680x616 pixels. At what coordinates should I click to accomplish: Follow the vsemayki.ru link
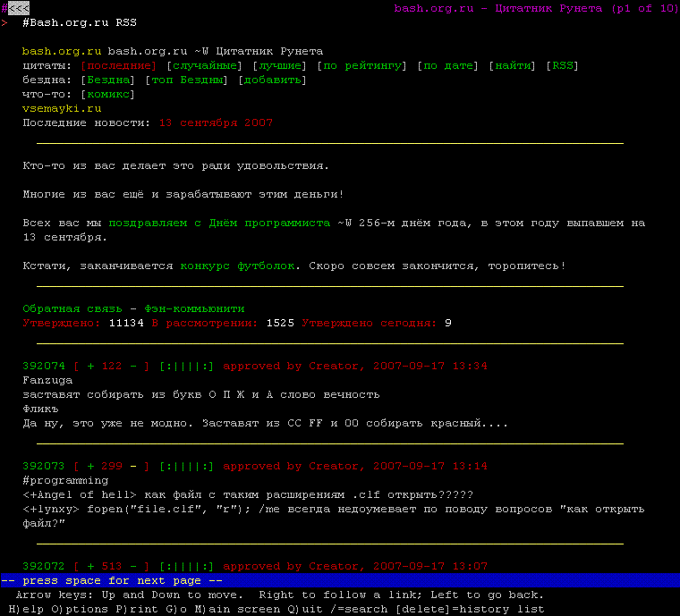click(x=62, y=108)
